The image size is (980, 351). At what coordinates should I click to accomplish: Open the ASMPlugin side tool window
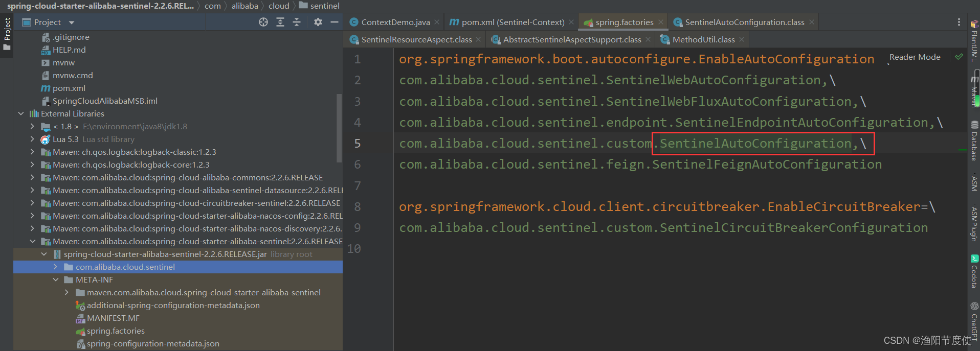[x=974, y=224]
